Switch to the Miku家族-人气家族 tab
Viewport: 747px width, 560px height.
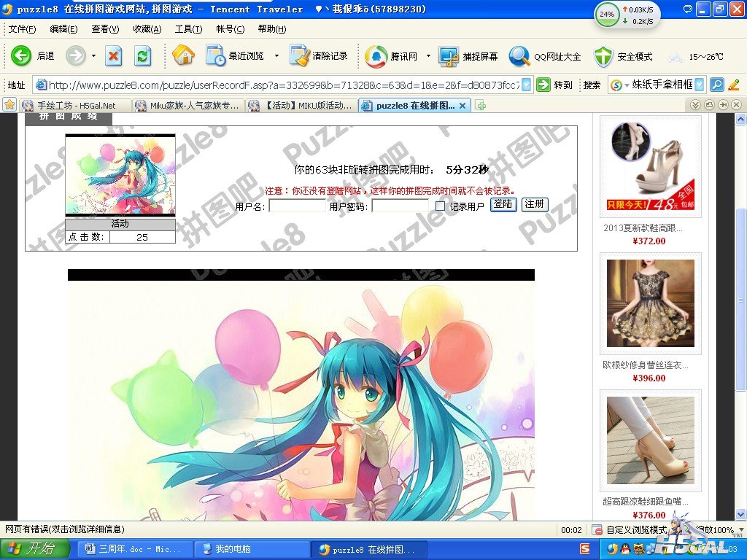pyautogui.click(x=188, y=105)
